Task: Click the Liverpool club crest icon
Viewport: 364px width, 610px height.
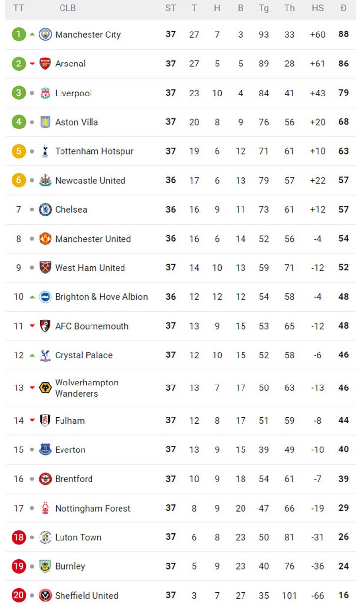Action: coord(45,93)
